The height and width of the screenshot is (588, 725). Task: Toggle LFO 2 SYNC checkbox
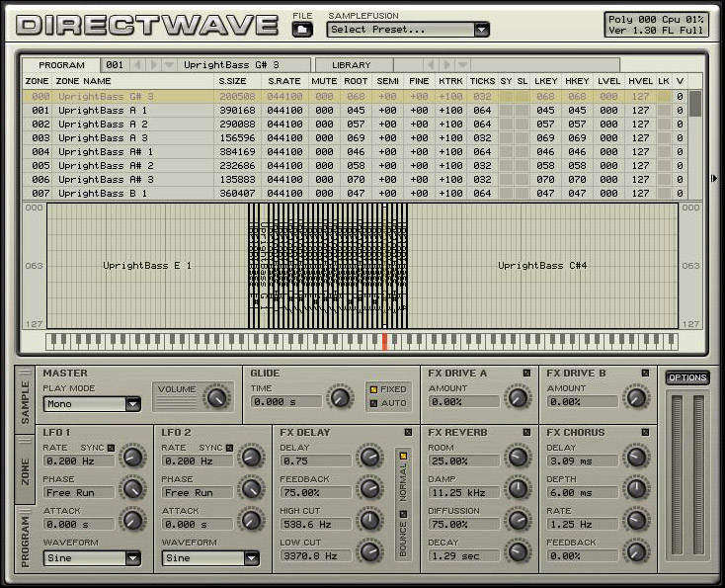tap(229, 448)
